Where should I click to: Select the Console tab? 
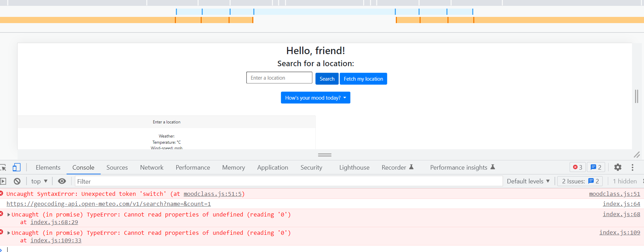tap(83, 168)
